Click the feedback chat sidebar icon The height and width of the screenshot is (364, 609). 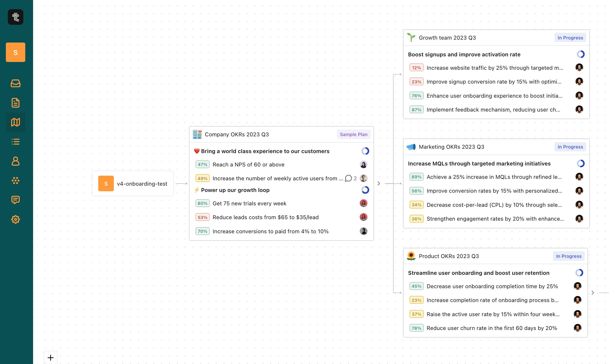(16, 200)
